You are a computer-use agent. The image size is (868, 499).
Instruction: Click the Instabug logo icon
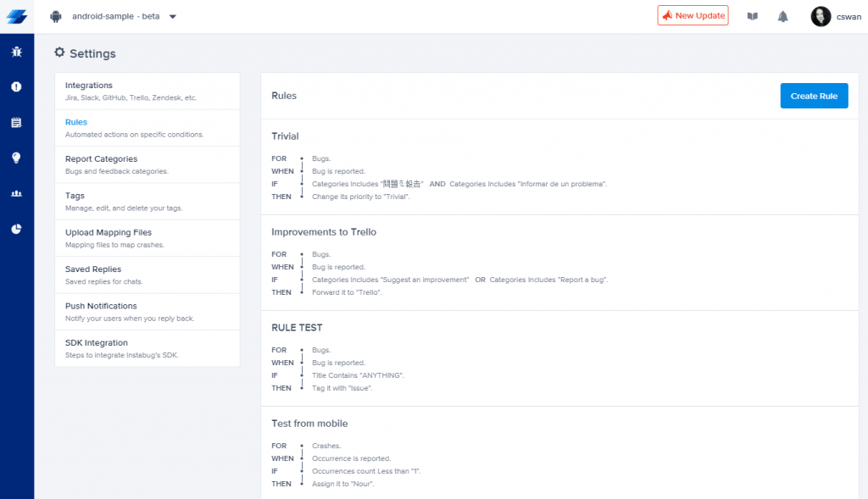pos(17,17)
